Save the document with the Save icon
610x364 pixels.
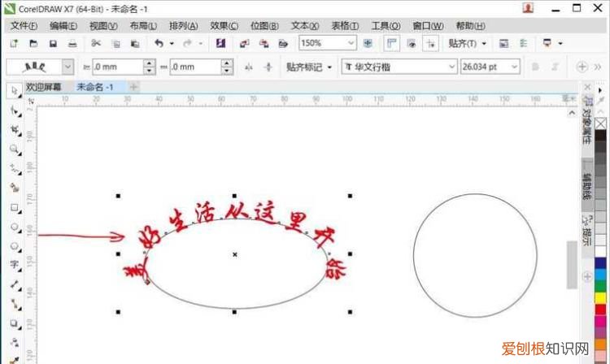[x=53, y=44]
